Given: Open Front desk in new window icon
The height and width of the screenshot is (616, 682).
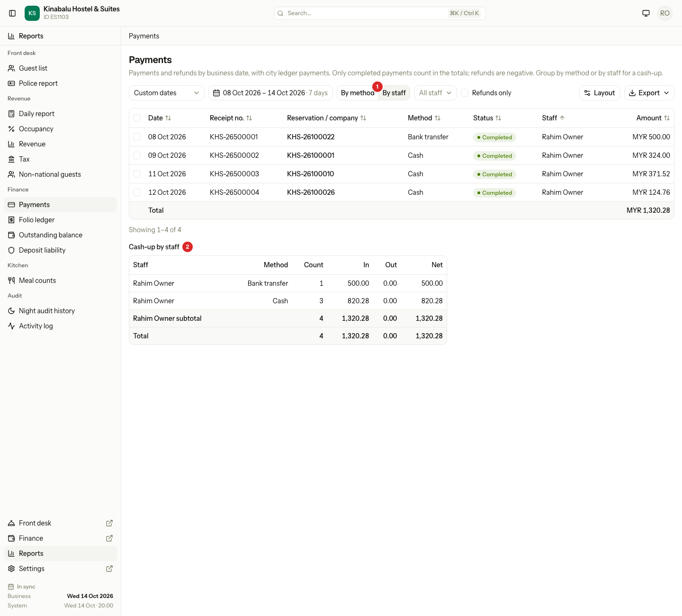Looking at the screenshot, I should click(109, 523).
